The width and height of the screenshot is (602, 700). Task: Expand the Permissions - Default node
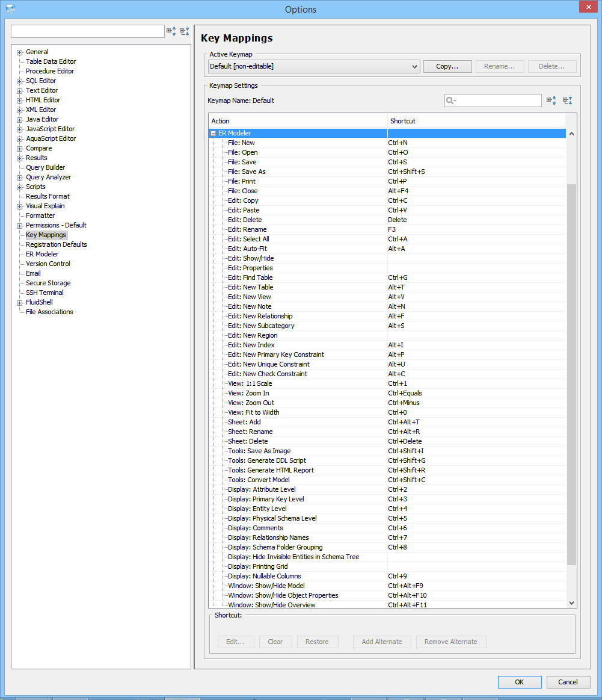tap(20, 226)
